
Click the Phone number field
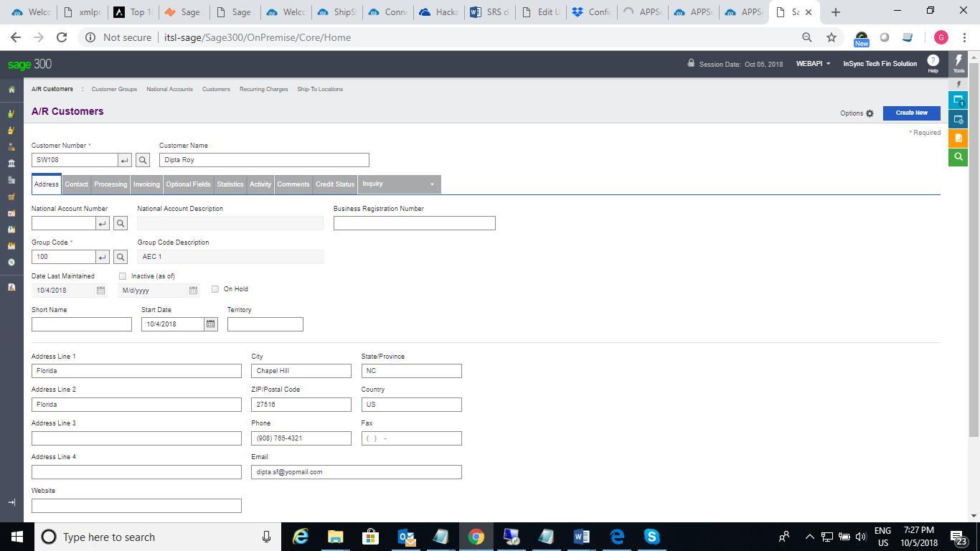(x=301, y=438)
